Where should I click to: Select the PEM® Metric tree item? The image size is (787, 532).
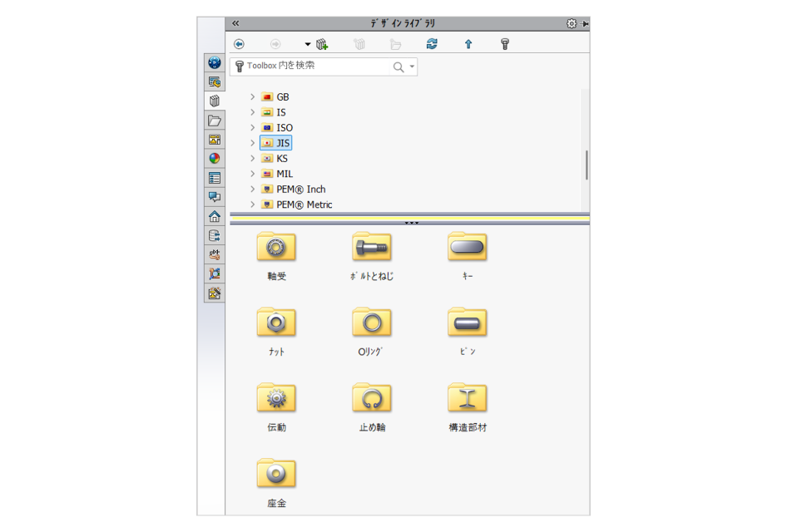pos(304,204)
